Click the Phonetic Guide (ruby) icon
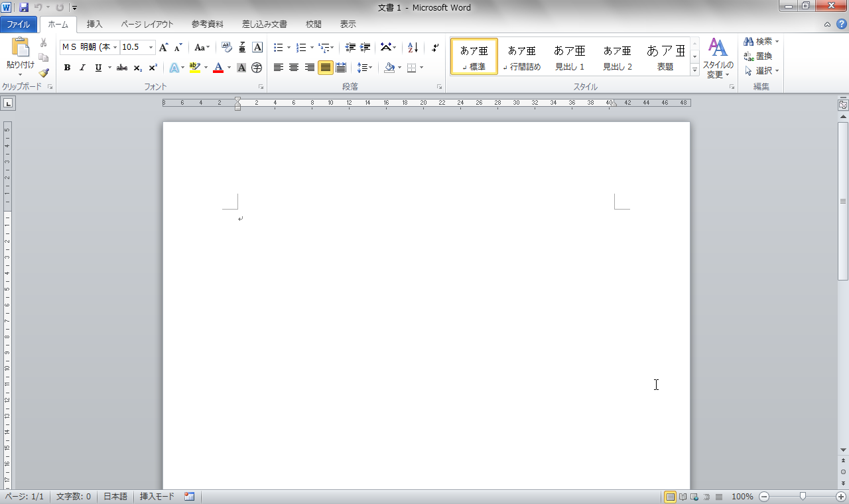 [242, 47]
